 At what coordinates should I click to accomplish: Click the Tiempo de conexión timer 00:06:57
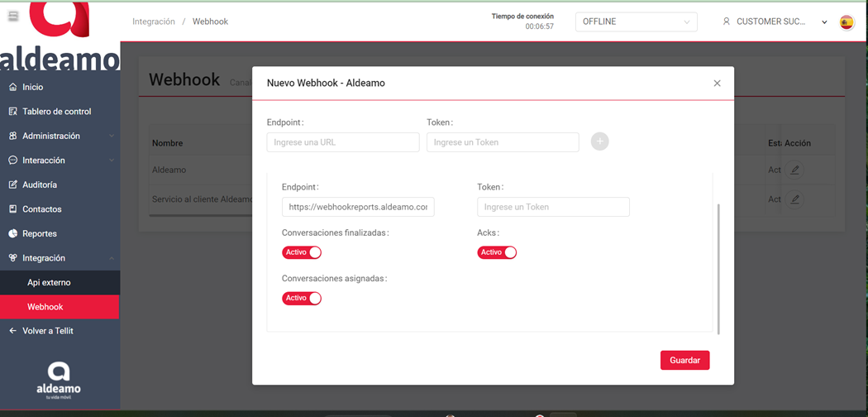[x=539, y=26]
